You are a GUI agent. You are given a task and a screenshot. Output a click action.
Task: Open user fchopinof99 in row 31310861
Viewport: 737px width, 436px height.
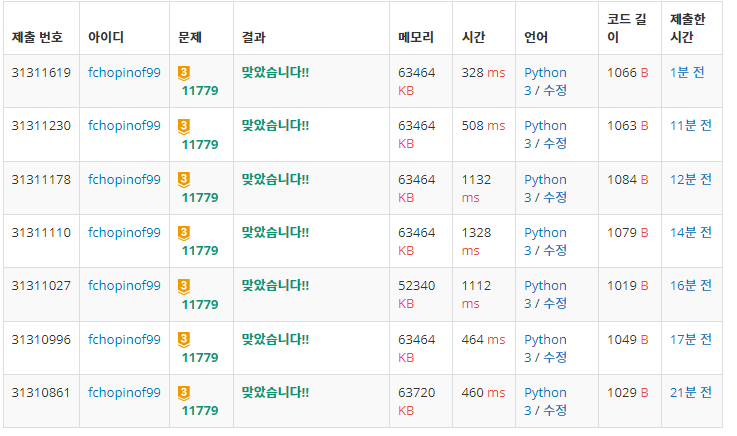tap(124, 392)
